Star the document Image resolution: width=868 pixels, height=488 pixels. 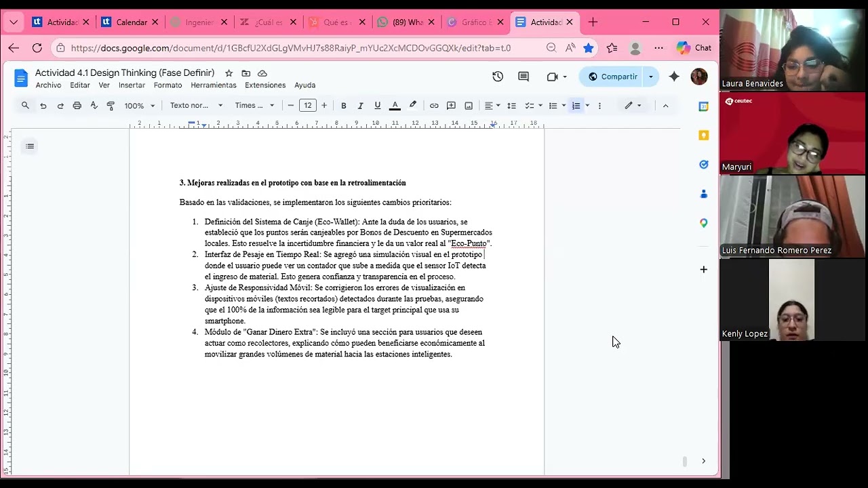coord(229,73)
